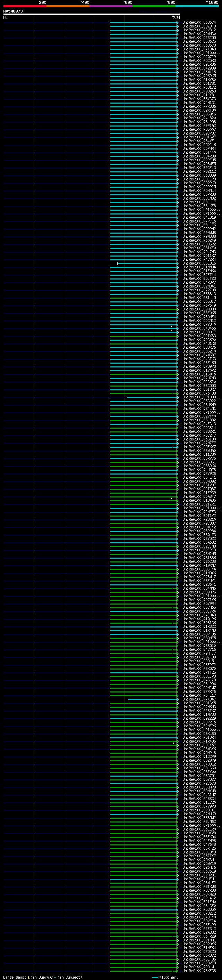The width and height of the screenshot is (222, 980).
Task: Open hit UniRef100_Q5D6C4
Action: [199, 23]
